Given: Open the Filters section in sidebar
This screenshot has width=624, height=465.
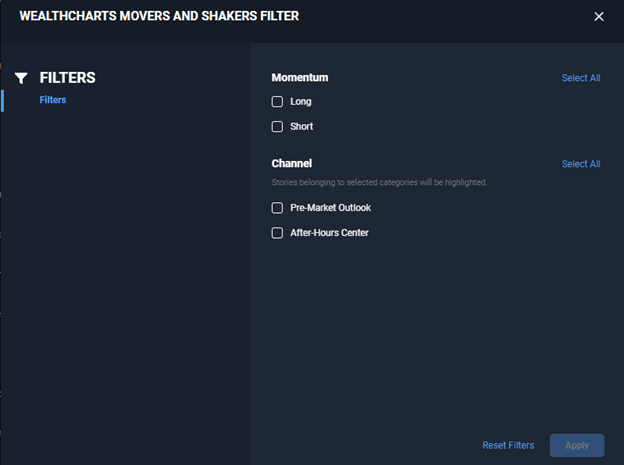Looking at the screenshot, I should 53,100.
